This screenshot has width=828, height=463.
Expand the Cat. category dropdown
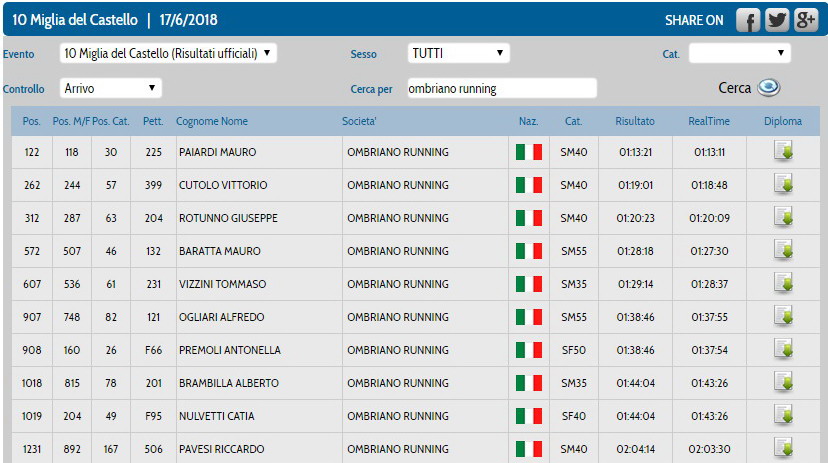(x=739, y=53)
